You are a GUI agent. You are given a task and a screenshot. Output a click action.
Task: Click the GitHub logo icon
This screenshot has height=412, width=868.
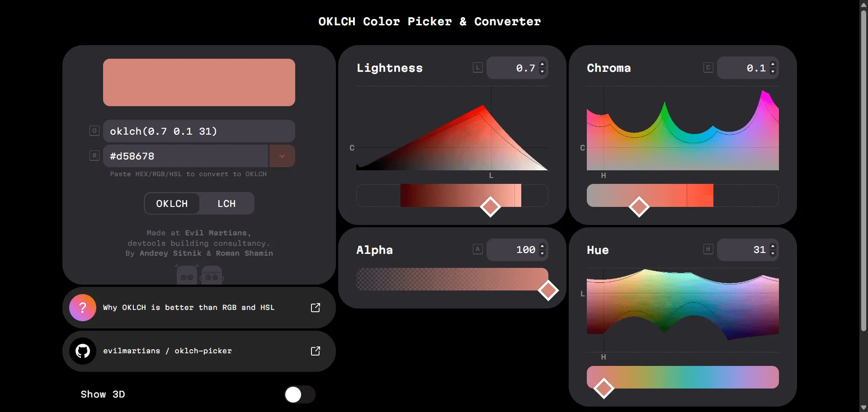(83, 351)
